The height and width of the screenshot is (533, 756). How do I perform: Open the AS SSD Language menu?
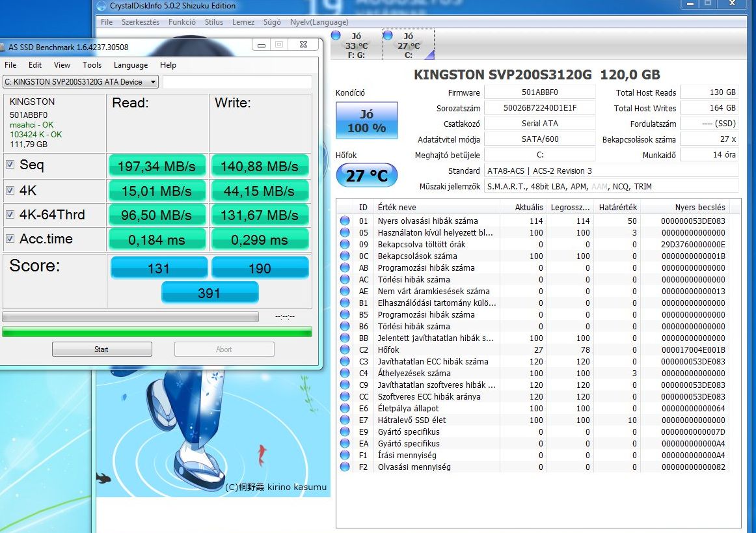click(x=131, y=64)
